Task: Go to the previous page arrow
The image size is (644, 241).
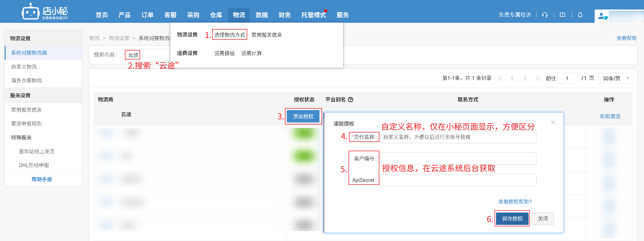Action: coord(512,78)
